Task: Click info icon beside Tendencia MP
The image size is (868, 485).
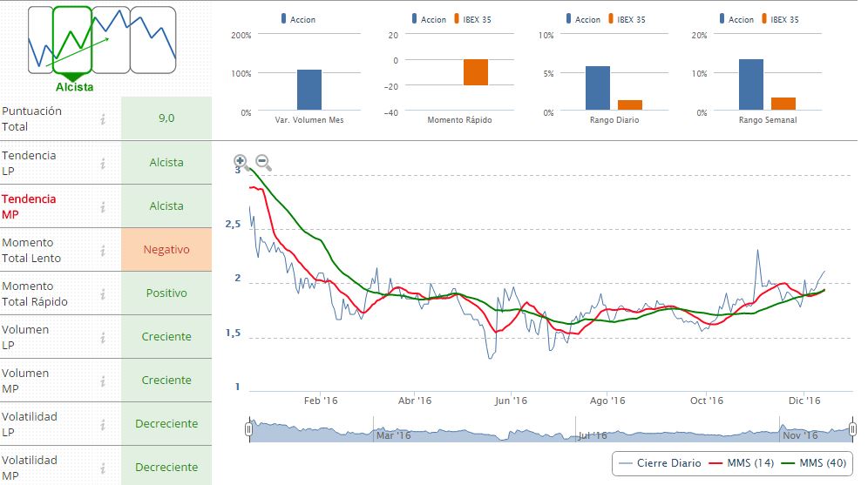Action: click(103, 206)
